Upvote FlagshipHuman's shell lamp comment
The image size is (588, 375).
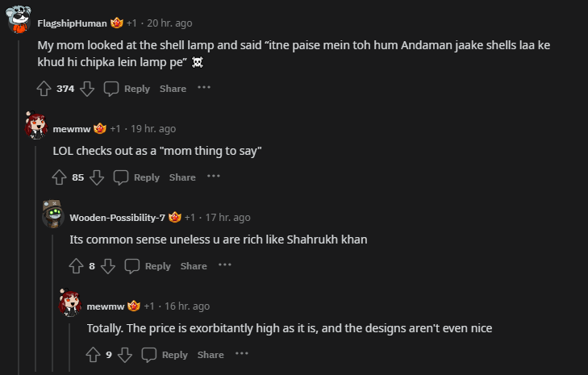point(44,89)
